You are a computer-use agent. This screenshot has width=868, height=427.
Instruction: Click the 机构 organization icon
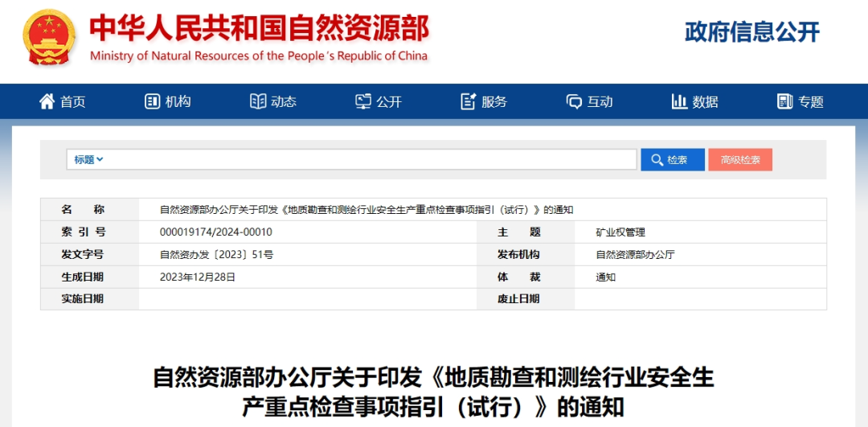152,101
